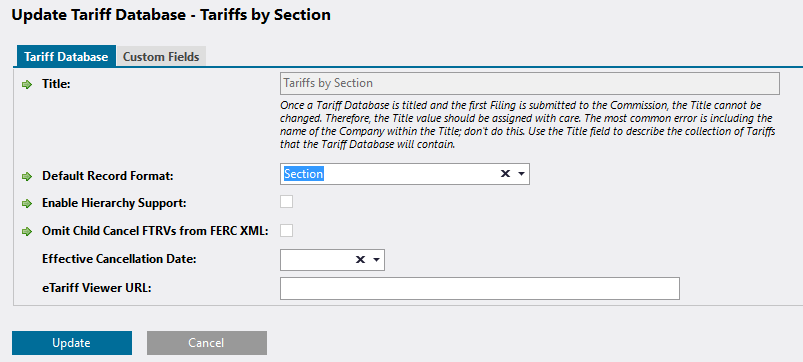The height and width of the screenshot is (362, 803).
Task: Switch to Custom Fields tab
Action: coord(161,56)
